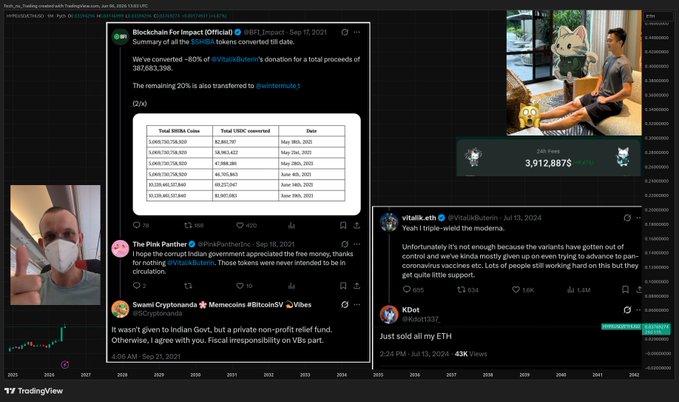Click the surprised cat emoji sticker on photo
The image size is (679, 402).
point(529,114)
